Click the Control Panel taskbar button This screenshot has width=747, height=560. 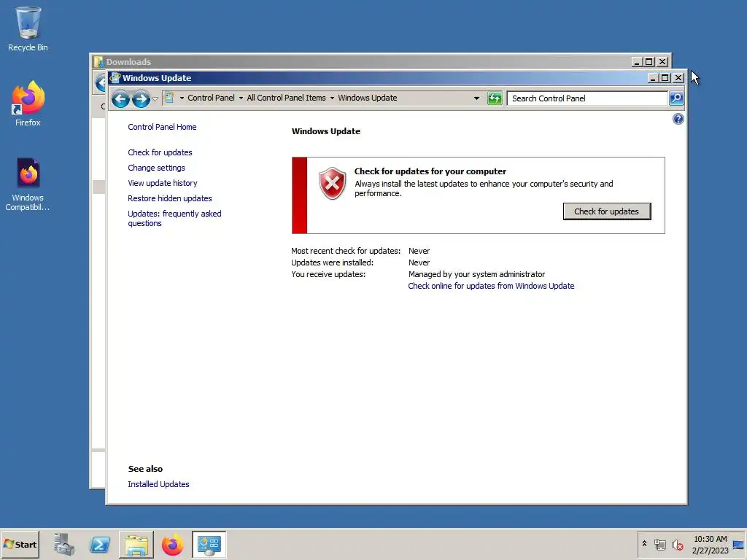point(209,544)
